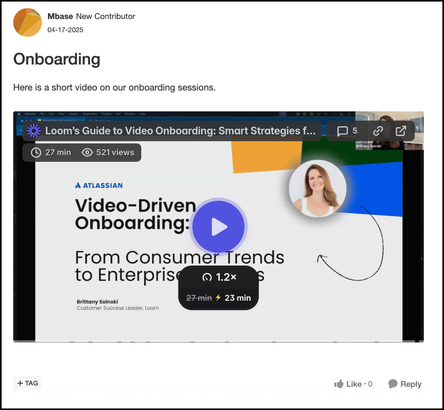Reply to the Onboarding post
This screenshot has width=444, height=410.
click(x=405, y=384)
